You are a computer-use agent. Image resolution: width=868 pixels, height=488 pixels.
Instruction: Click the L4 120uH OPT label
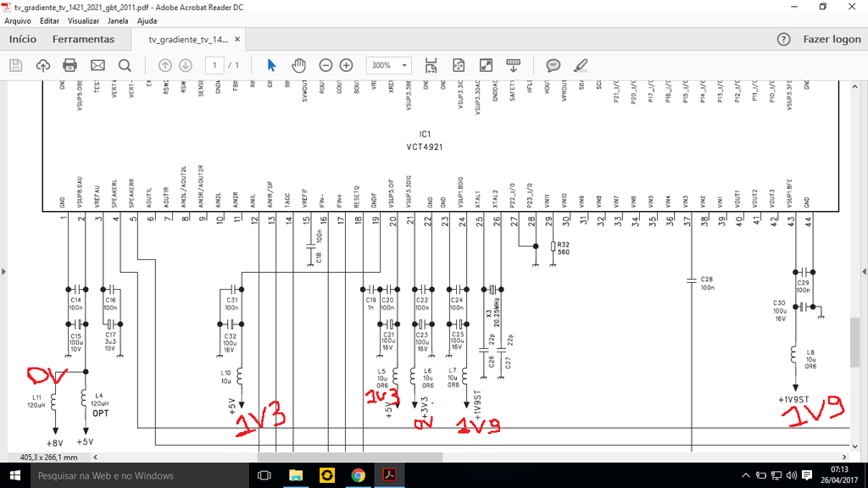100,404
